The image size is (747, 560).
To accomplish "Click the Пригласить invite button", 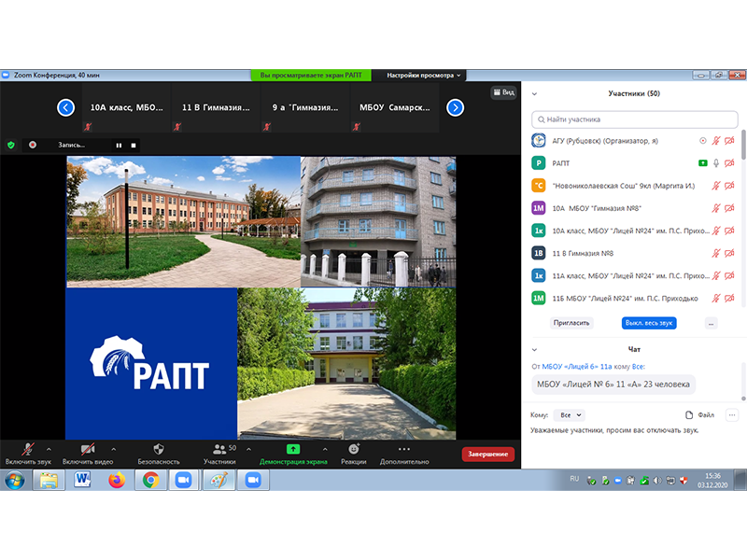I will 571,323.
